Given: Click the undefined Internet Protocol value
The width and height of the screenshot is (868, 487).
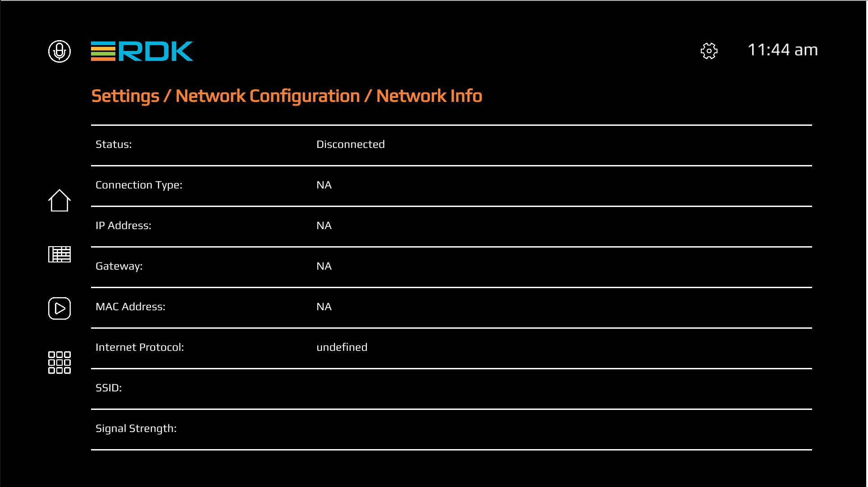Looking at the screenshot, I should (342, 347).
